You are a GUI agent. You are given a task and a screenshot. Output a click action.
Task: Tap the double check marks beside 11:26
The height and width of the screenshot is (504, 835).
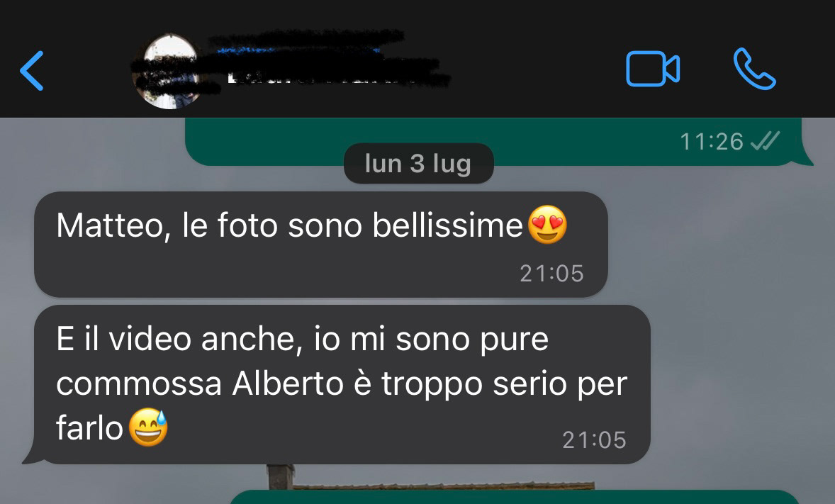click(x=765, y=141)
